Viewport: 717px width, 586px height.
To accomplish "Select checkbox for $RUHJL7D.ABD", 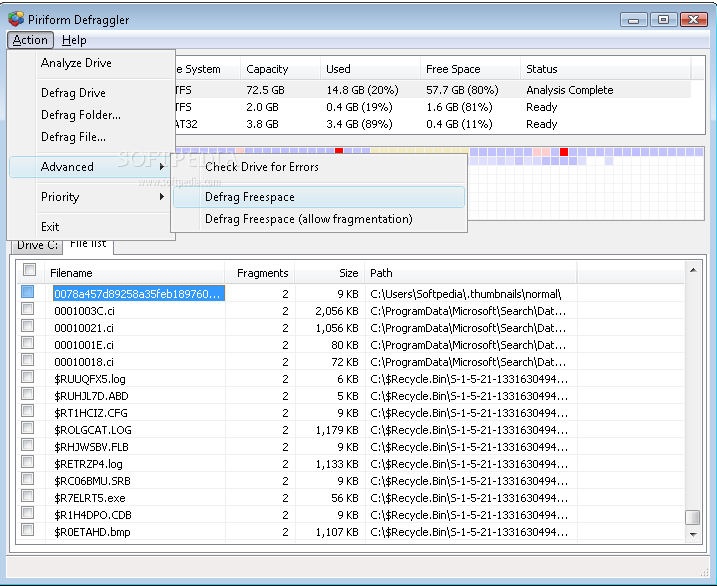I will (x=28, y=394).
